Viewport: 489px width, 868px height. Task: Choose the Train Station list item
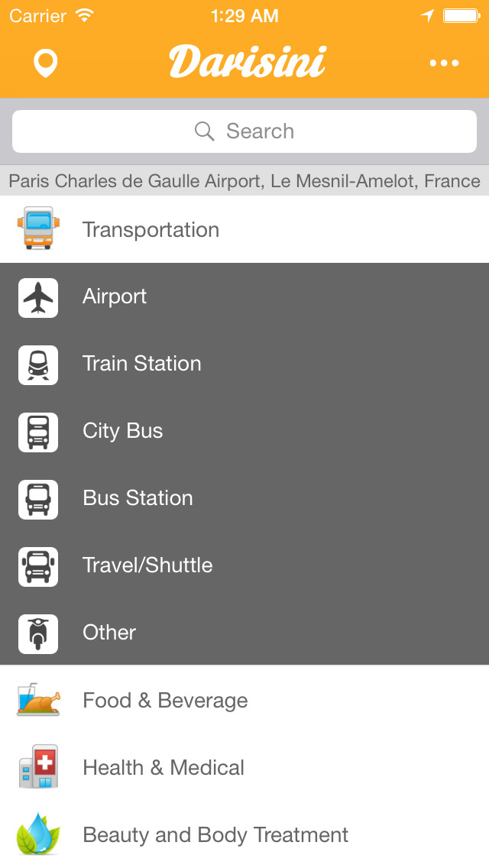142,364
